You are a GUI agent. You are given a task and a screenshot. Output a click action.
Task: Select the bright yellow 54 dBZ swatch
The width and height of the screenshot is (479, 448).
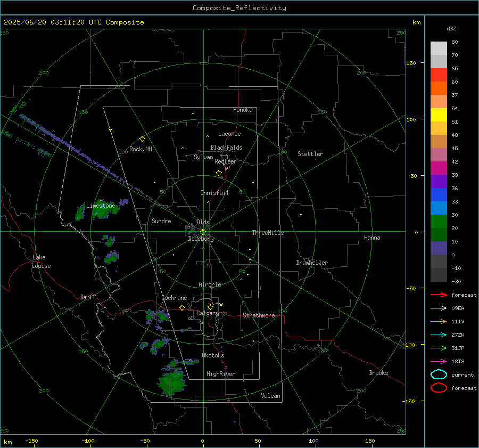(x=439, y=115)
